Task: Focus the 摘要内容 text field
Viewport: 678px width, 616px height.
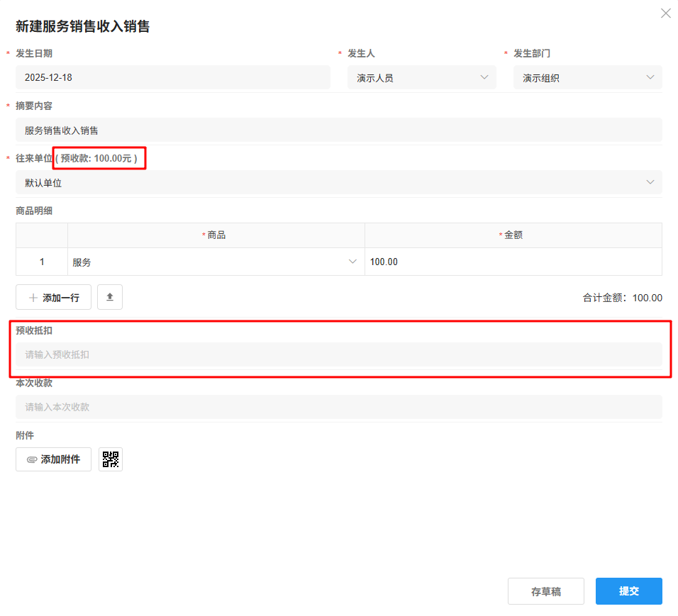Action: [x=338, y=130]
